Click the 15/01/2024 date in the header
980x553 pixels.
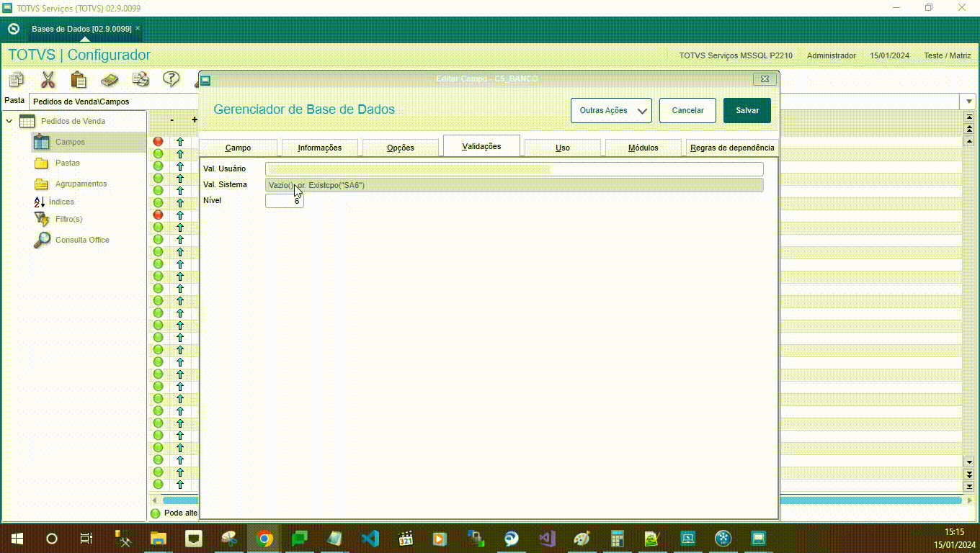pos(889,55)
